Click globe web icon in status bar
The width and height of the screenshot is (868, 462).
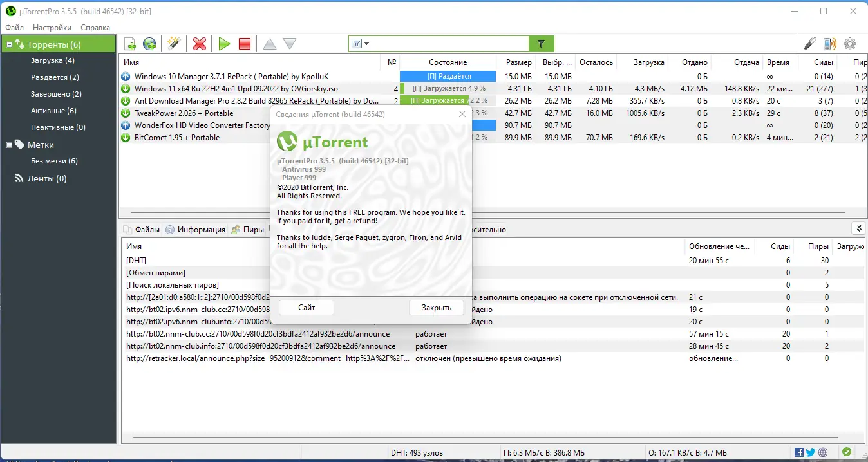[822, 453]
